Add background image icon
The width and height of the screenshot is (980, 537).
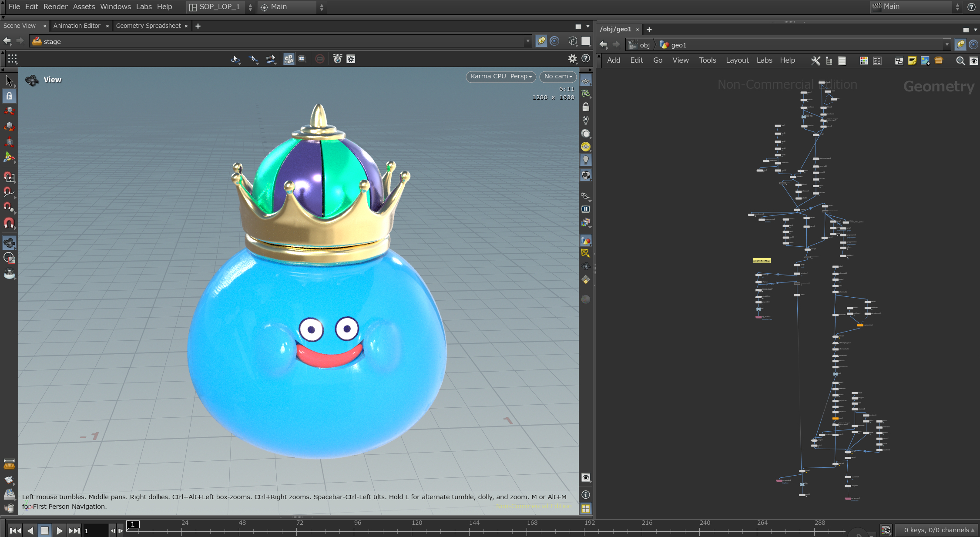click(925, 60)
